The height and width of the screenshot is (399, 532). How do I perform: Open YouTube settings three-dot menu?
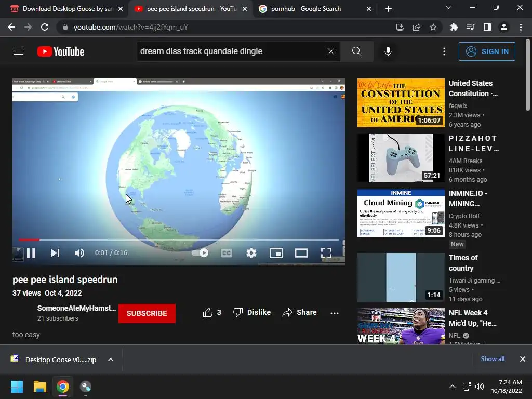click(444, 51)
